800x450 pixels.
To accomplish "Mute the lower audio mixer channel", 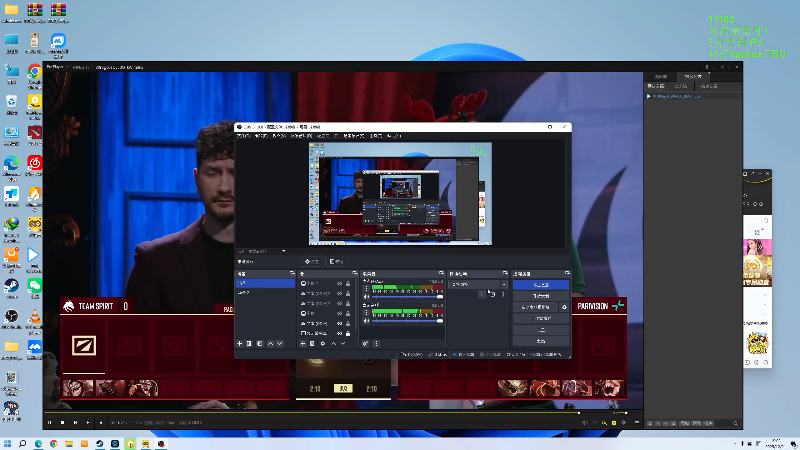I will point(366,321).
